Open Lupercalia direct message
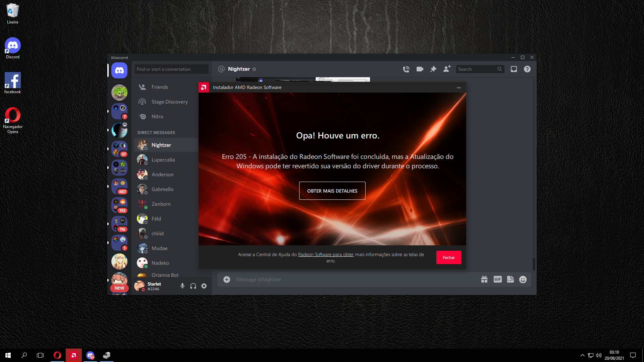 click(x=166, y=160)
